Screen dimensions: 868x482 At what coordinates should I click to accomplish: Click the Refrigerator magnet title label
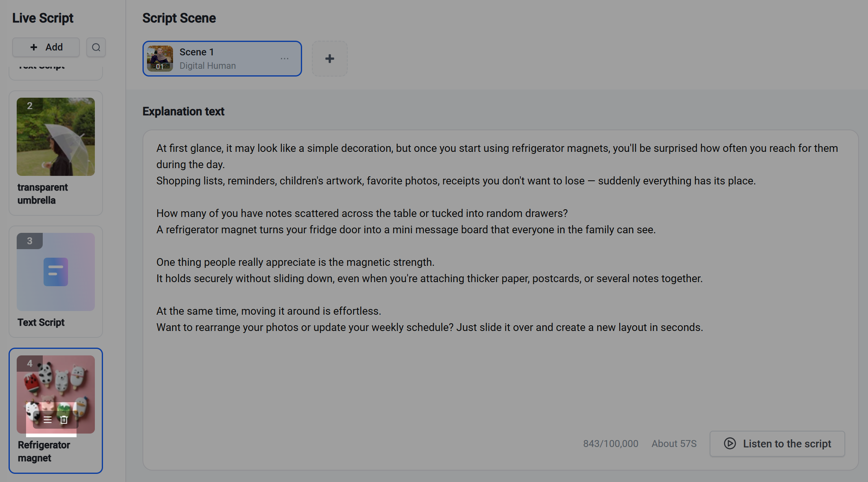(x=44, y=451)
